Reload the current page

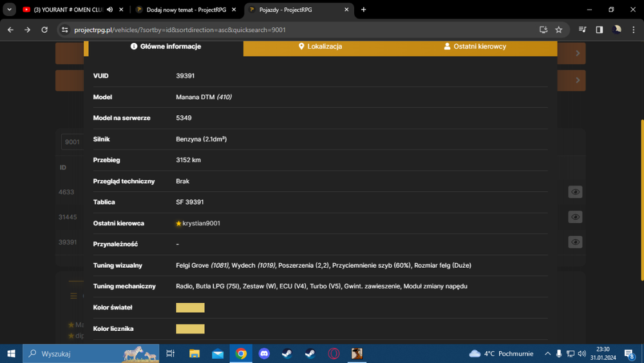click(44, 30)
